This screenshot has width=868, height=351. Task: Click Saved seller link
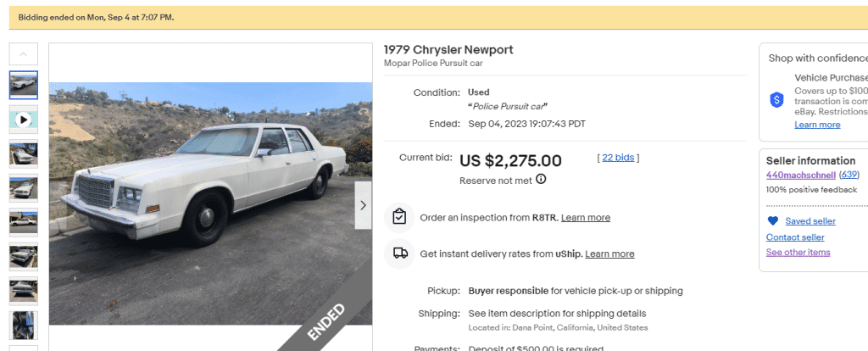810,221
